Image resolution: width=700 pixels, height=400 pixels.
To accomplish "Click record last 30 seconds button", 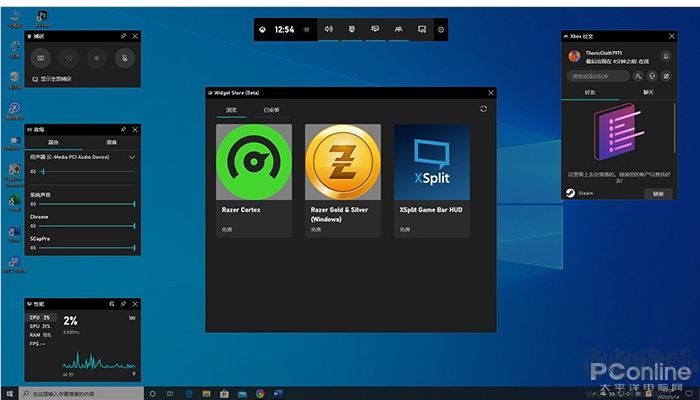I will click(x=68, y=58).
